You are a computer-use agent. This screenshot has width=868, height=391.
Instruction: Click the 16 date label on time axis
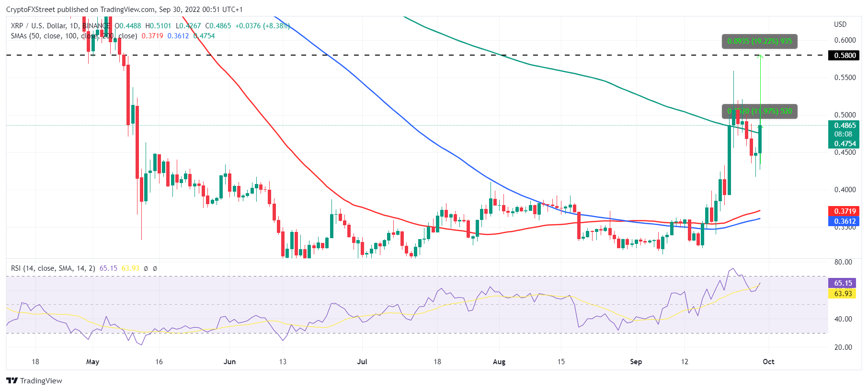click(x=159, y=362)
